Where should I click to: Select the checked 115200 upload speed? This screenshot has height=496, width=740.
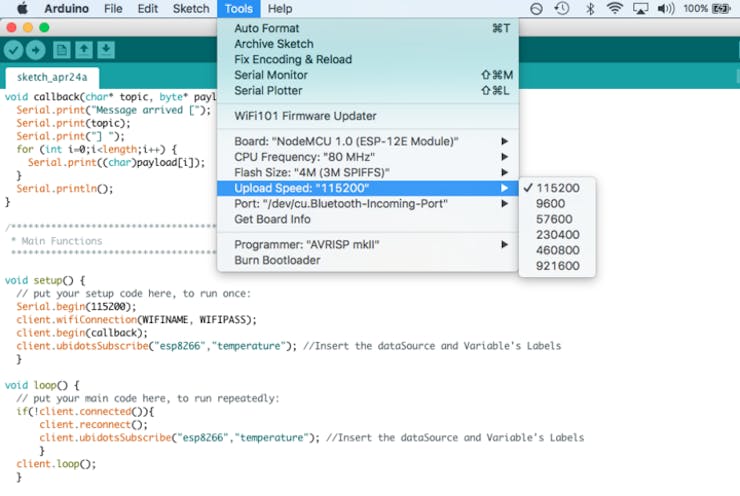tap(557, 188)
